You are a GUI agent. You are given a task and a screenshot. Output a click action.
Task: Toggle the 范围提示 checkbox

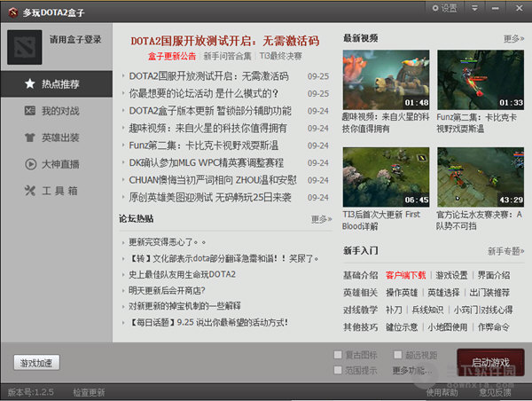click(338, 370)
